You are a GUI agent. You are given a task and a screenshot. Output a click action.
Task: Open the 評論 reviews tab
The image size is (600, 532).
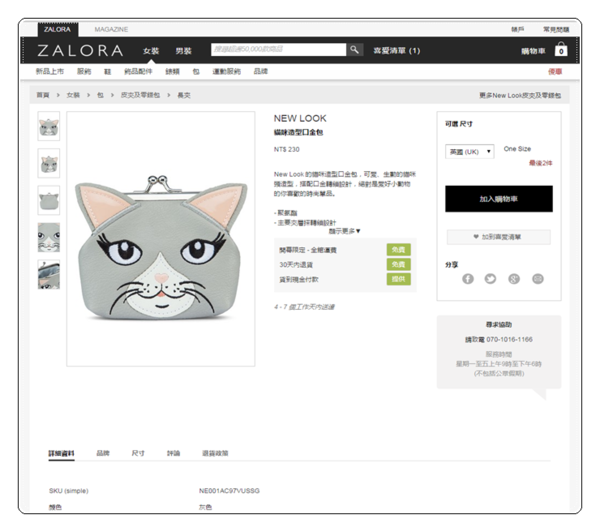[173, 453]
